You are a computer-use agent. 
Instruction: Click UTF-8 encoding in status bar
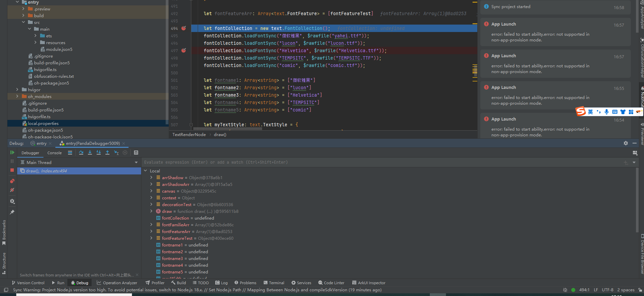(x=608, y=290)
